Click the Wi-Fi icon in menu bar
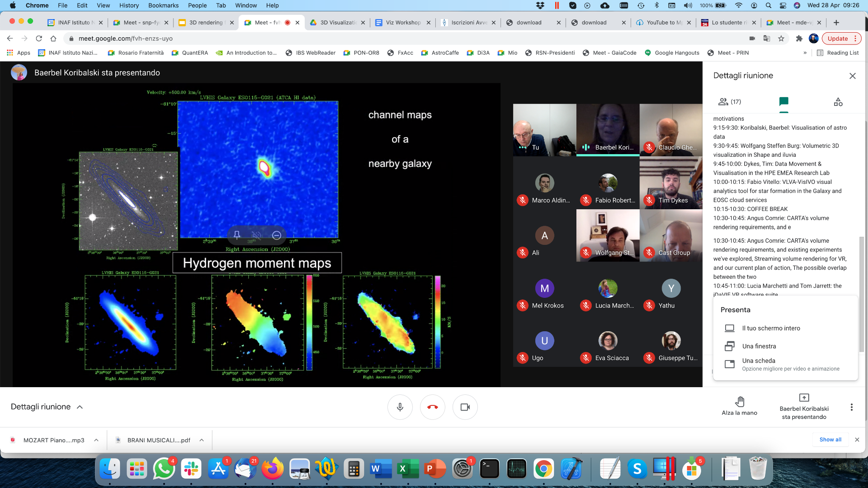The height and width of the screenshot is (488, 868). click(x=739, y=6)
